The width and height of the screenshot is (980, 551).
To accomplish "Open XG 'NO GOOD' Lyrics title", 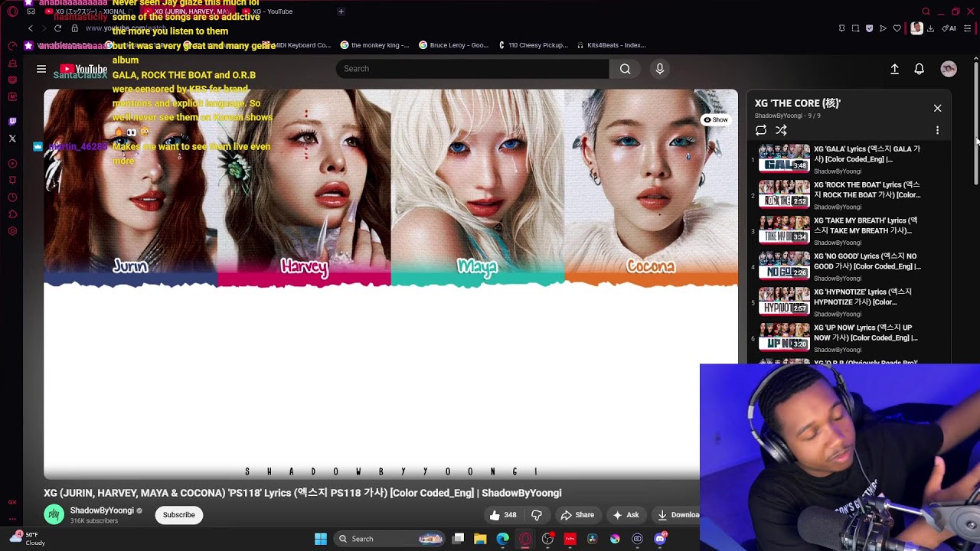I will coord(866,262).
